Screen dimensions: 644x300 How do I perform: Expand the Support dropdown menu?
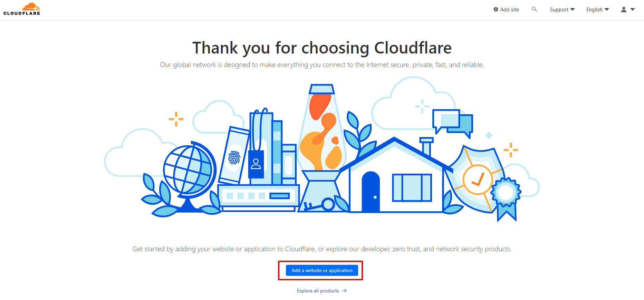(x=573, y=9)
